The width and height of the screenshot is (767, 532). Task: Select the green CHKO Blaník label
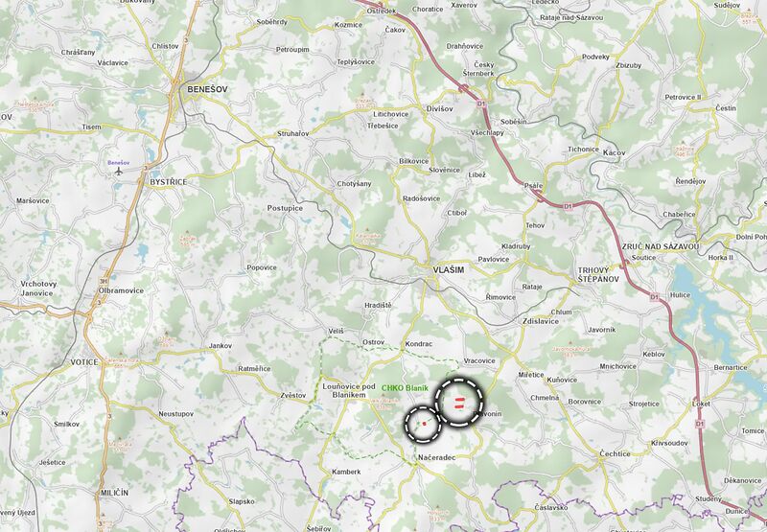pyautogui.click(x=405, y=388)
